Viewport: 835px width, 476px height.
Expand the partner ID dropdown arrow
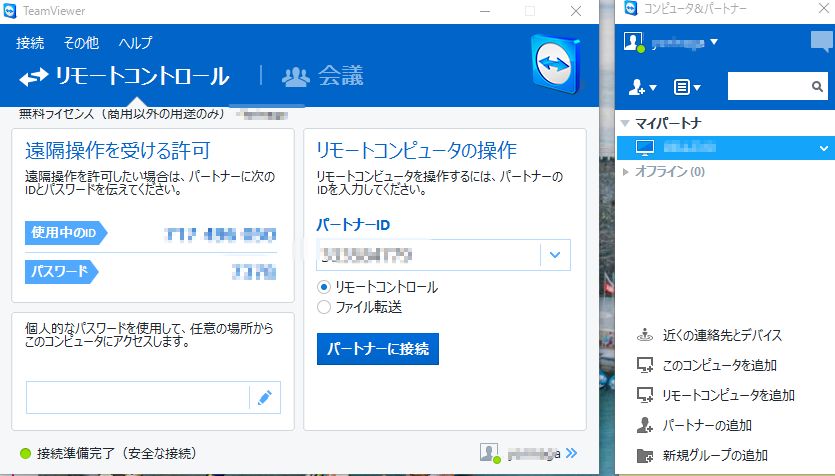click(x=555, y=255)
